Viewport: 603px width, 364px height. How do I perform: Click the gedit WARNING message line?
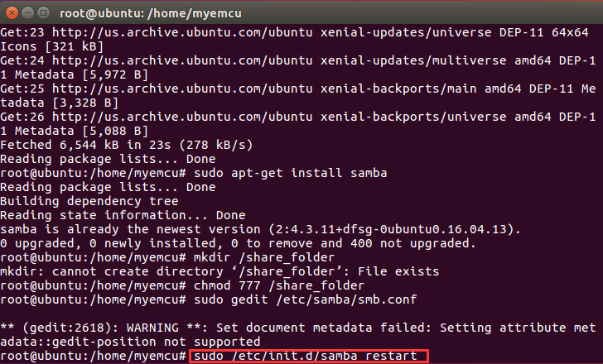[298, 334]
